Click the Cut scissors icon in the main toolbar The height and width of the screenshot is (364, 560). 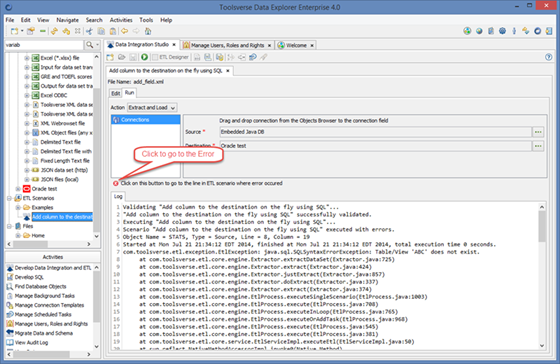pos(89,31)
